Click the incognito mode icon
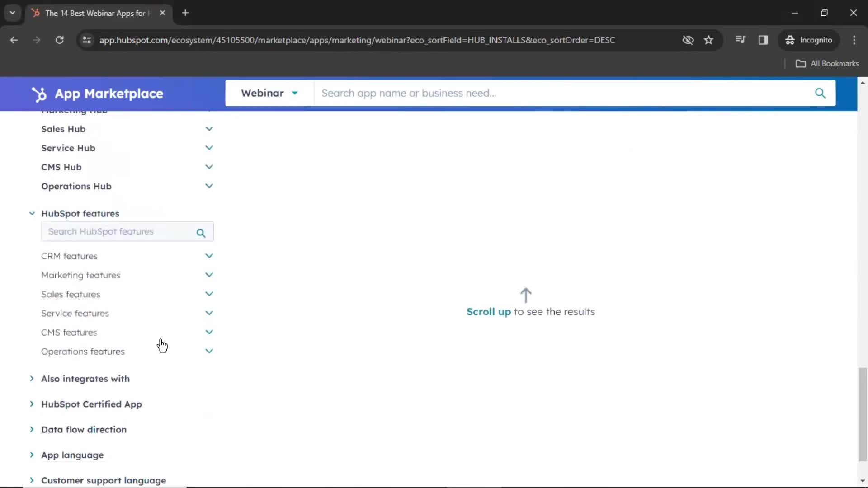The image size is (868, 488). 790,40
